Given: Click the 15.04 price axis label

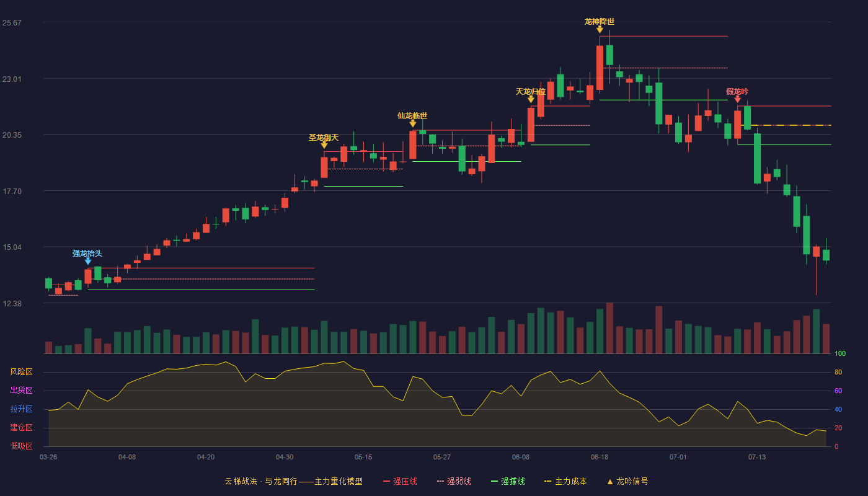Looking at the screenshot, I should [12, 247].
